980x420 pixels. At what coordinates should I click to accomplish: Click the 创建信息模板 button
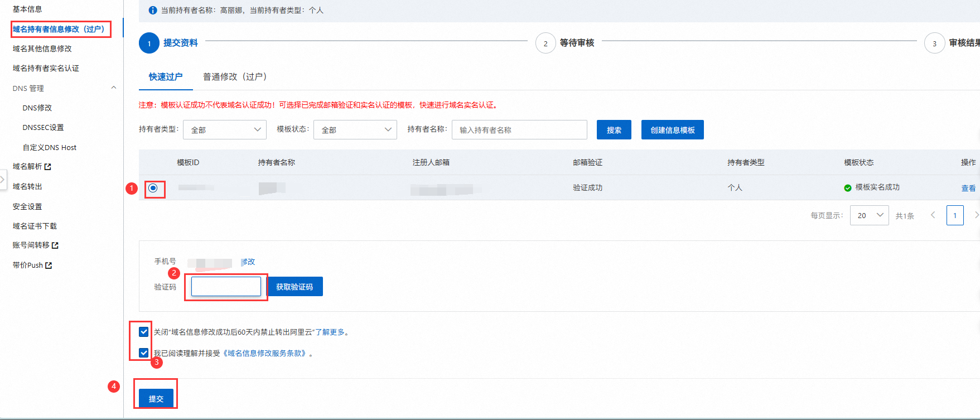pos(673,130)
